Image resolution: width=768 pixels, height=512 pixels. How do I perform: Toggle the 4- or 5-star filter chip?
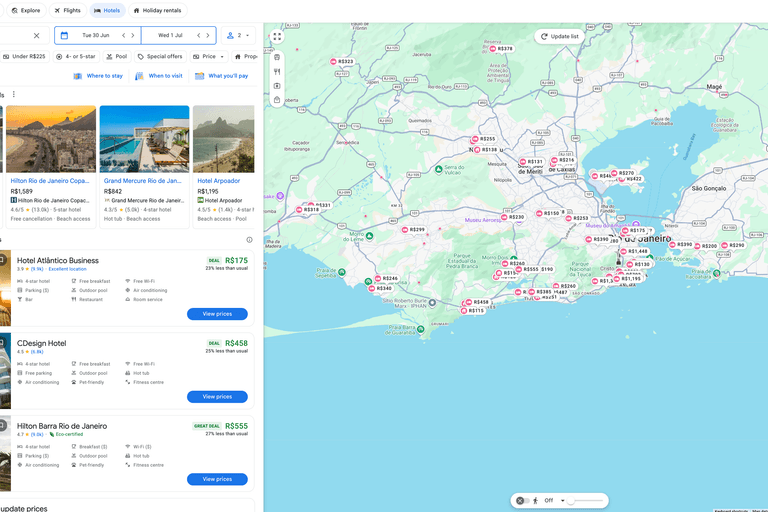click(76, 56)
